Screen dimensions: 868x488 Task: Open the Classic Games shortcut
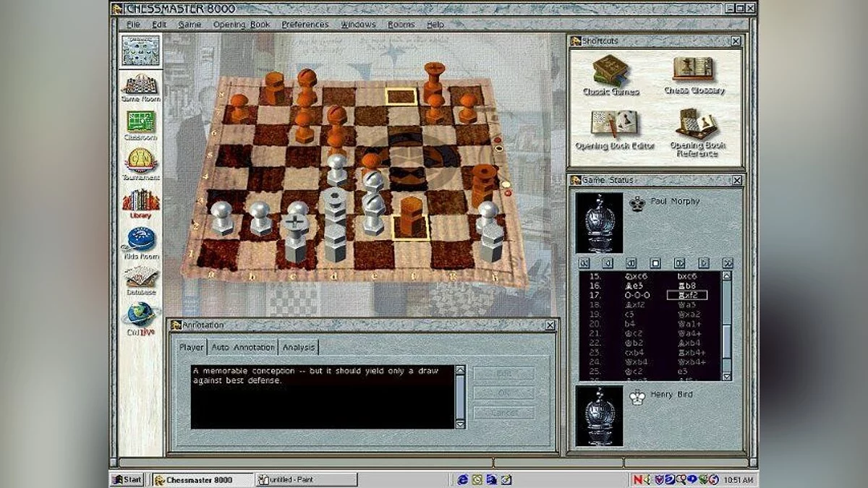[x=611, y=76]
